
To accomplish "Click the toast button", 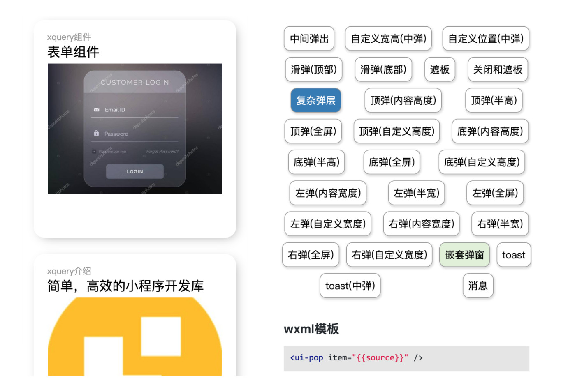I will pyautogui.click(x=514, y=255).
